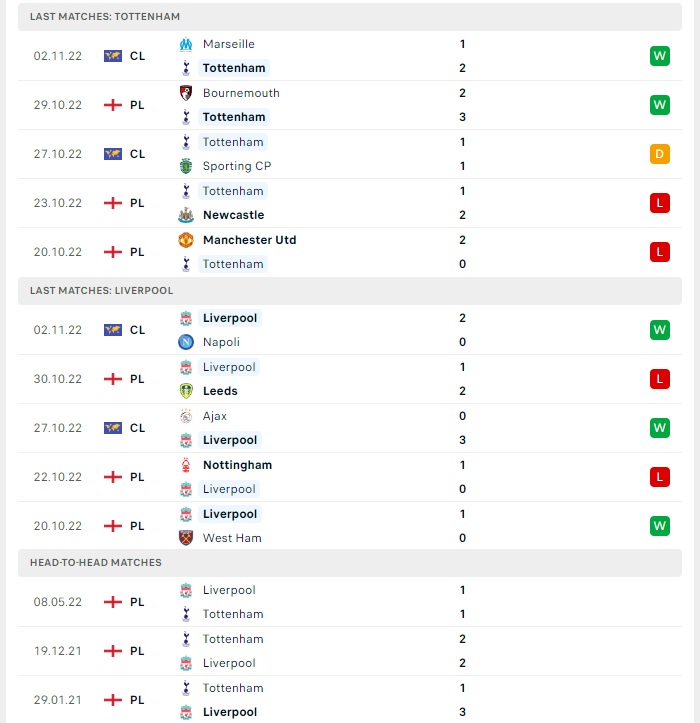The image size is (700, 723).
Task: Click the Leeds club crest icon
Action: pos(186,391)
